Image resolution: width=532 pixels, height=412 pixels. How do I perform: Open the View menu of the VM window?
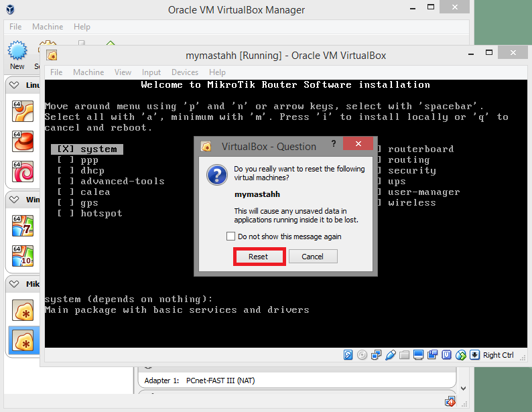point(123,72)
